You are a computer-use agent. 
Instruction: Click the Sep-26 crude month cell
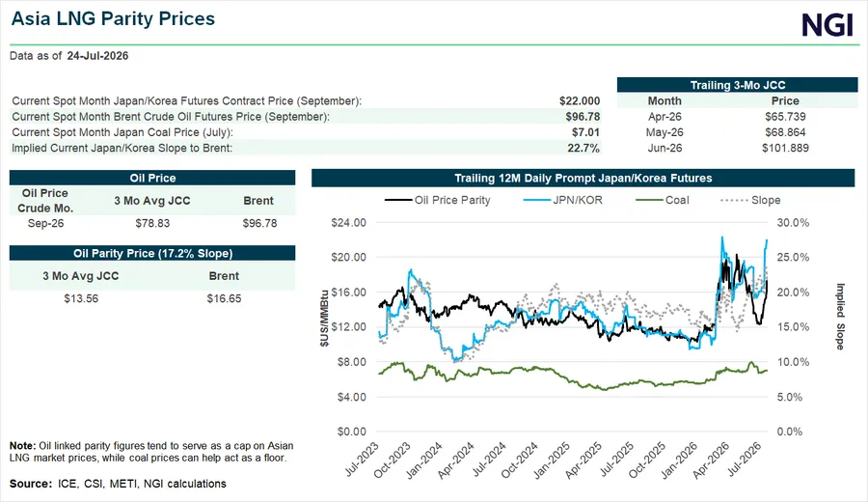point(45,223)
